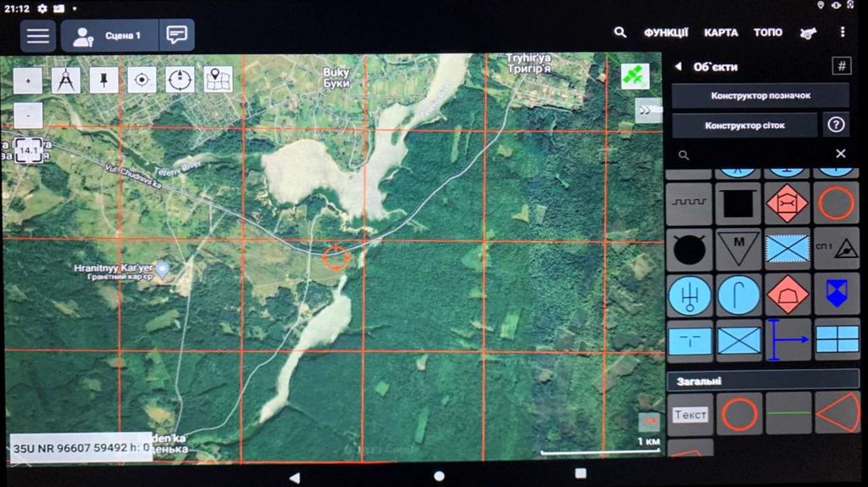
Task: Tap the 14.1 zoom level indicator
Action: tap(28, 150)
